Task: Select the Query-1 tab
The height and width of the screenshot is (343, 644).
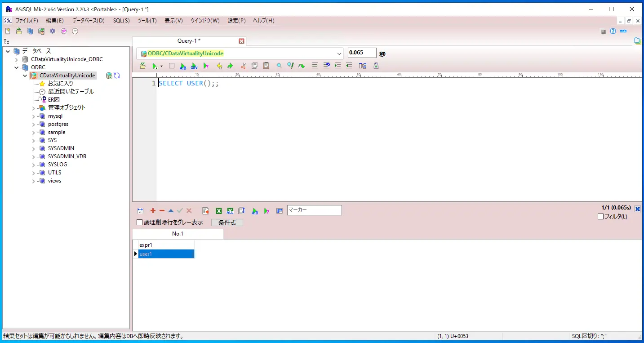Action: 189,41
